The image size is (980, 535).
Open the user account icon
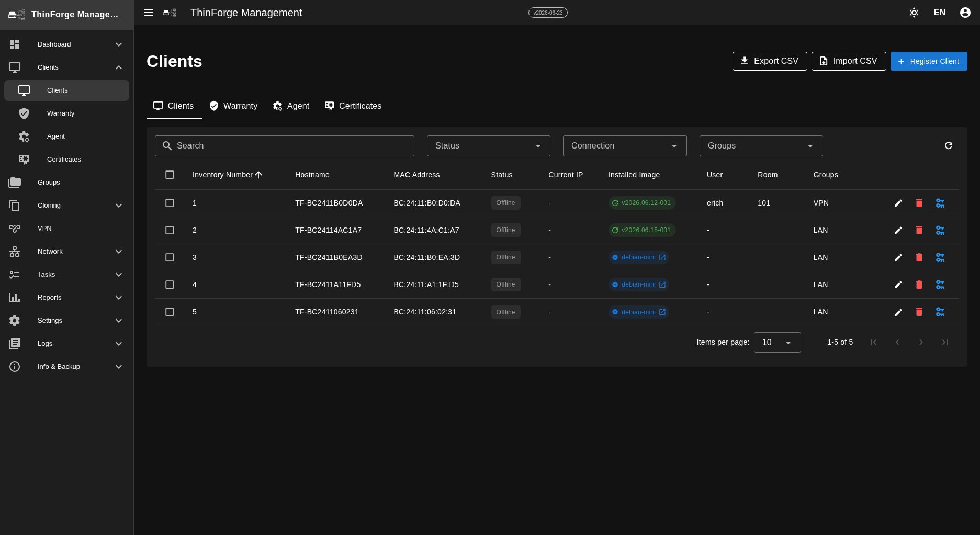click(965, 13)
